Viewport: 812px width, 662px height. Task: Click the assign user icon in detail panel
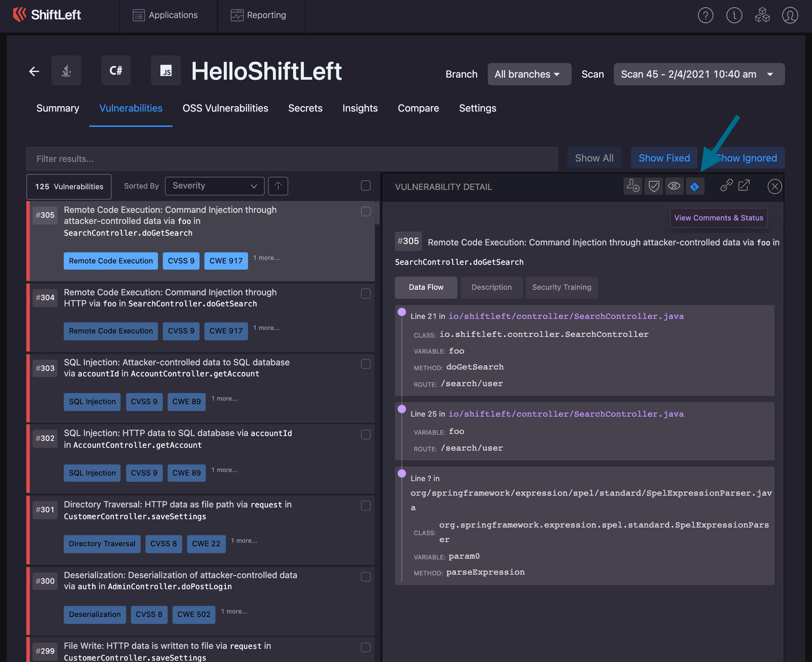[x=633, y=186]
